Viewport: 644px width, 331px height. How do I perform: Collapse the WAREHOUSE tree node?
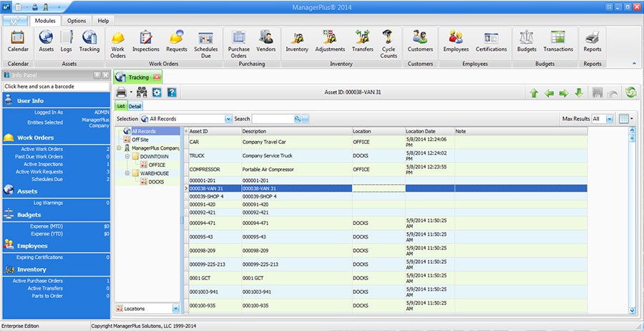click(127, 173)
